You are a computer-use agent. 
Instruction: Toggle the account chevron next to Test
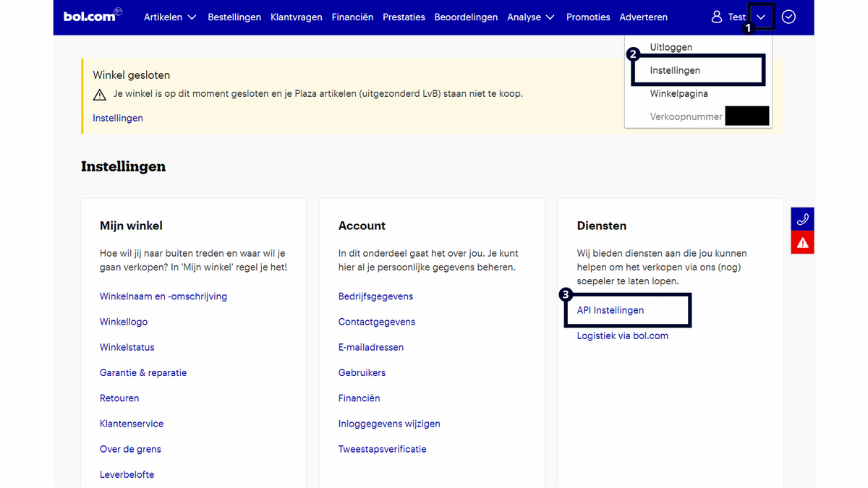[761, 17]
